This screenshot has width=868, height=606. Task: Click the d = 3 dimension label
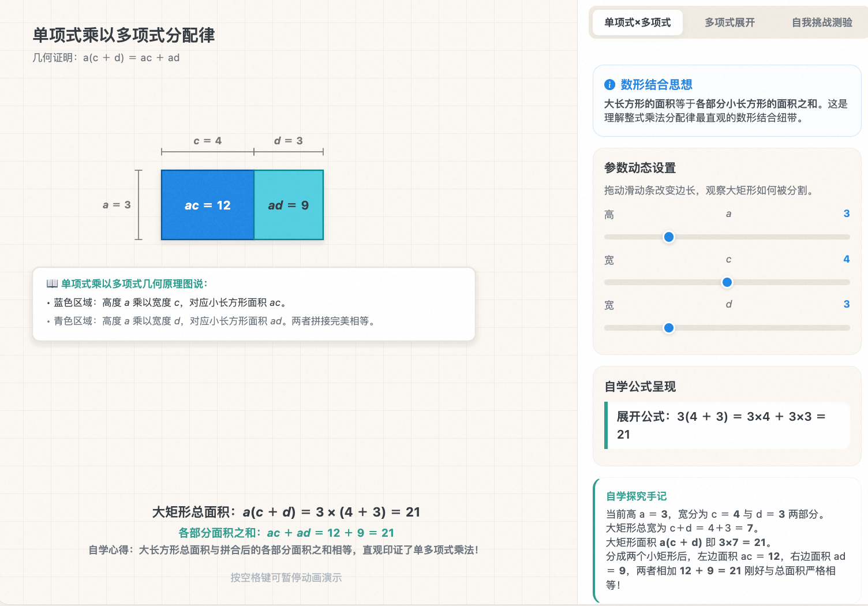289,141
